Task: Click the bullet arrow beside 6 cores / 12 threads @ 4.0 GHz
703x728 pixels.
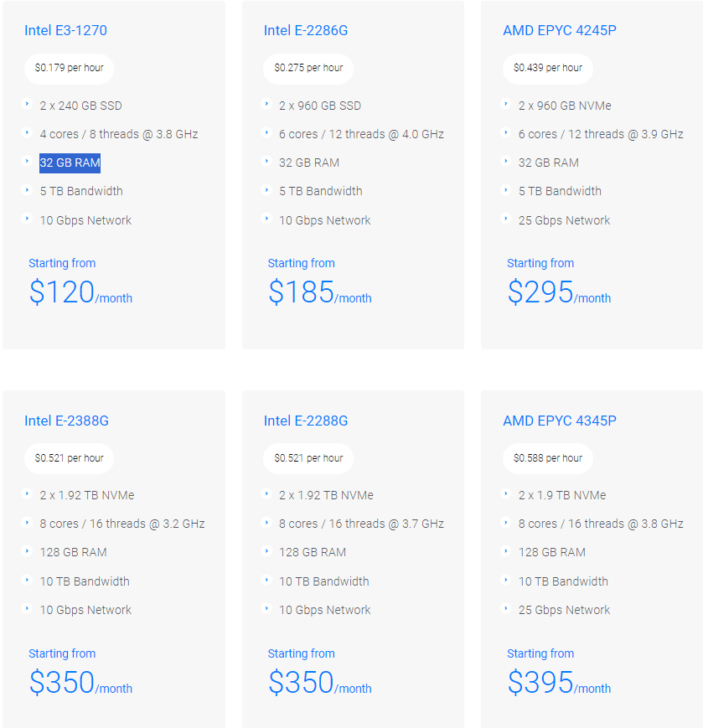Action: pyautogui.click(x=266, y=133)
